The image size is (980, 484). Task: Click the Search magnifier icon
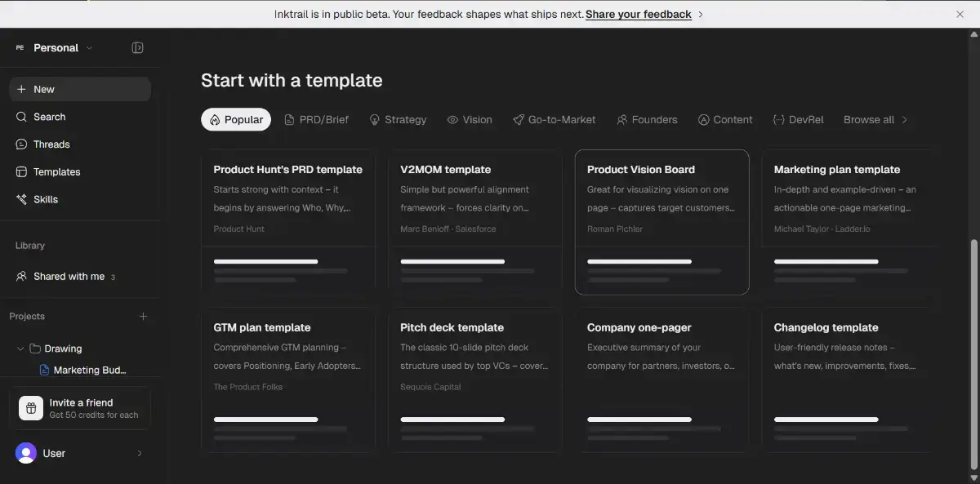pyautogui.click(x=21, y=117)
